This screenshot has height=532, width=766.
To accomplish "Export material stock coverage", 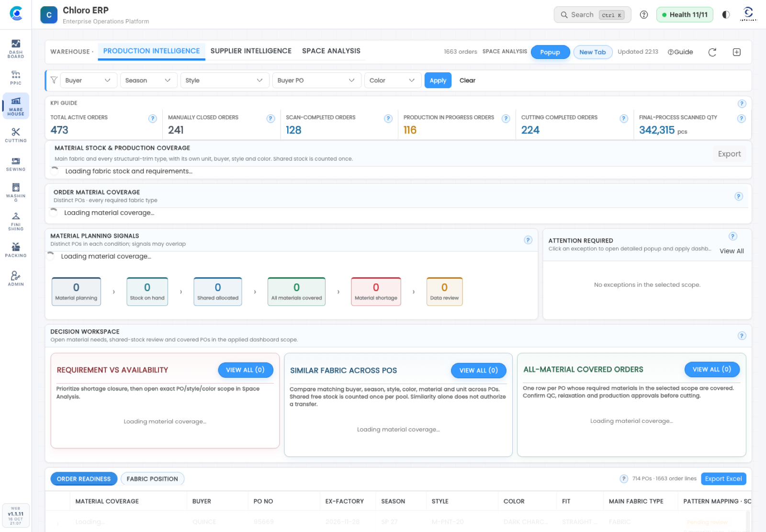I will tap(729, 154).
